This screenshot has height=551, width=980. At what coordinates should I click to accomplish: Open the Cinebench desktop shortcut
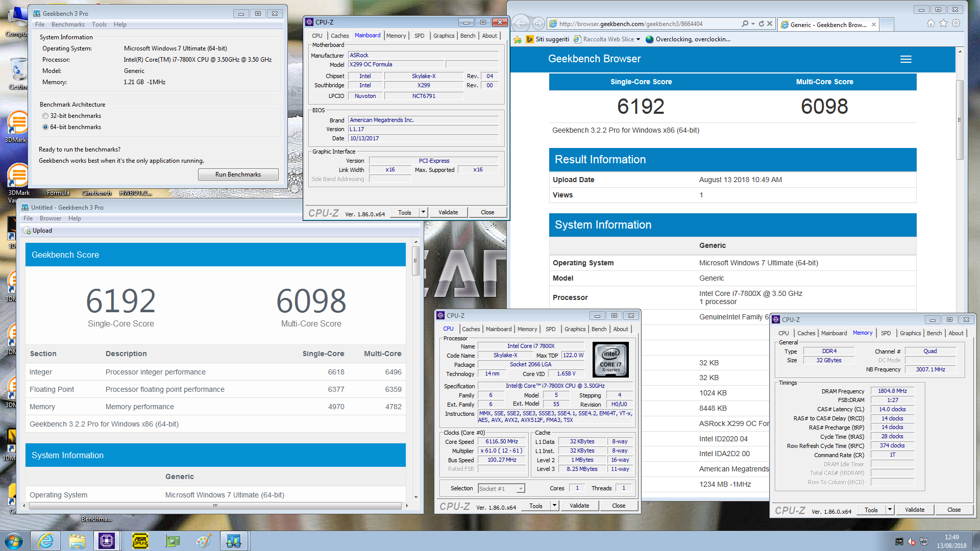pos(97,193)
